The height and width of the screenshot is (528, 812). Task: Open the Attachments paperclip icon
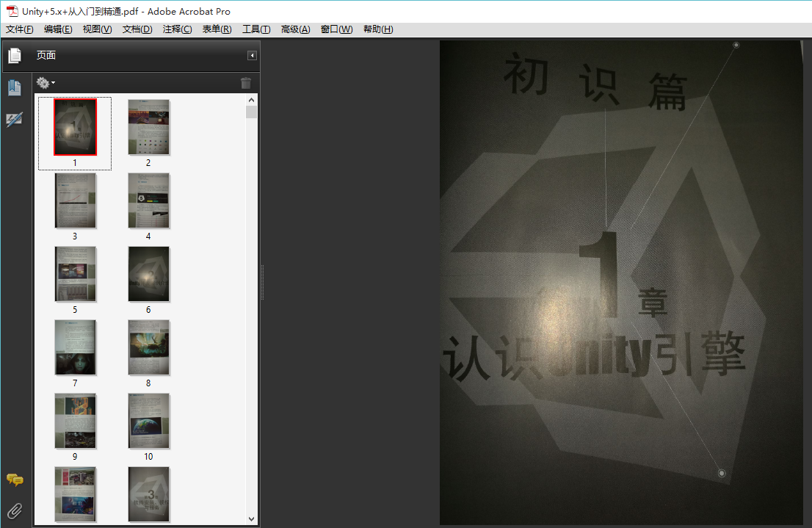click(x=15, y=511)
